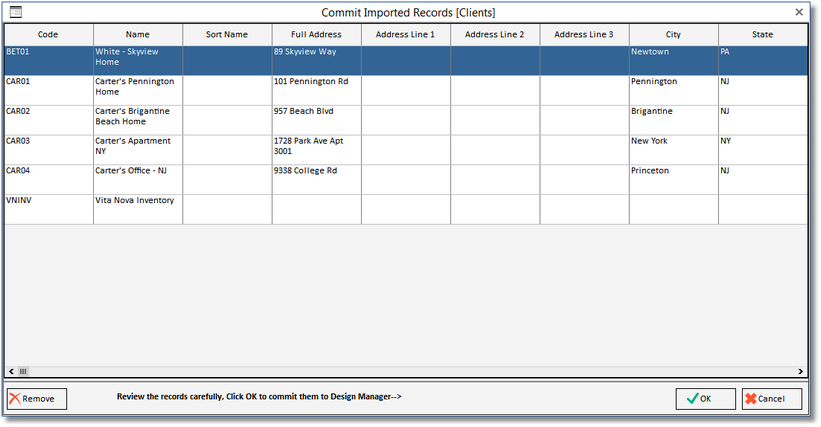This screenshot has width=821, height=427.
Task: Click the Address Line 1 header
Action: 406,35
